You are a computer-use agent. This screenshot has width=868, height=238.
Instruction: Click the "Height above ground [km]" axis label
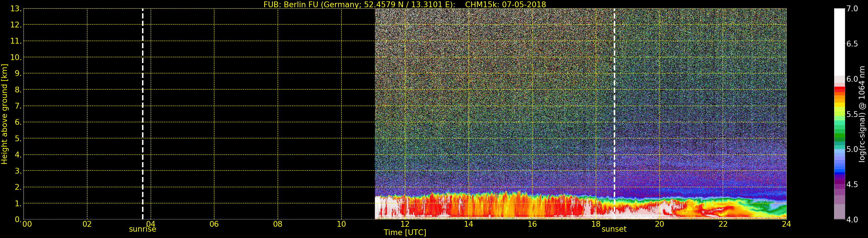pyautogui.click(x=4, y=114)
